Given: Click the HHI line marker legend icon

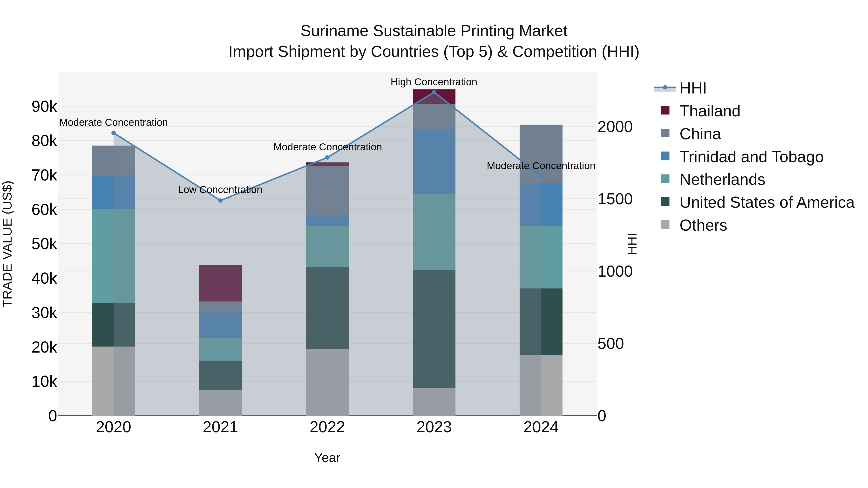Looking at the screenshot, I should click(x=665, y=87).
